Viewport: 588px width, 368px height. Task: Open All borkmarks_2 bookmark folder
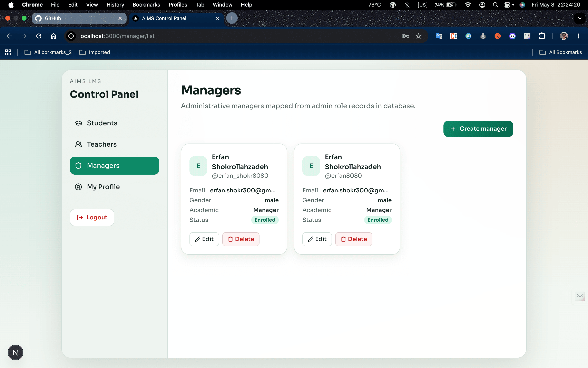pyautogui.click(x=48, y=52)
